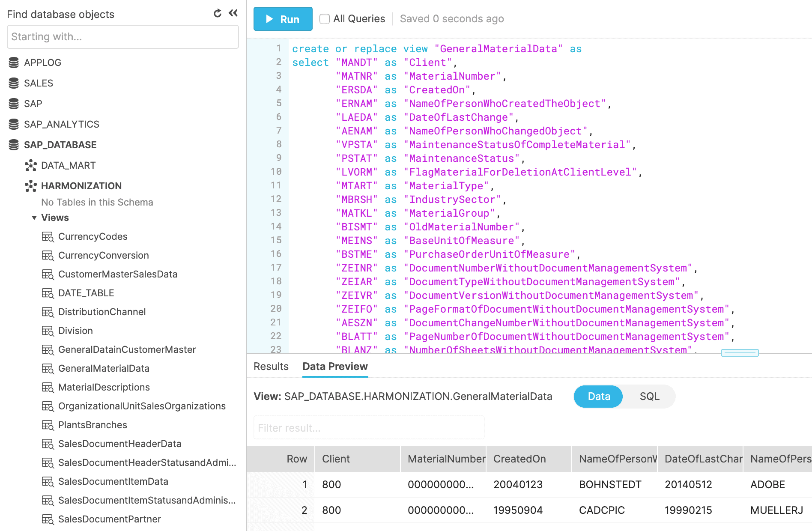Click the DATA_MART schema icon
The height and width of the screenshot is (531, 812).
pos(31,165)
